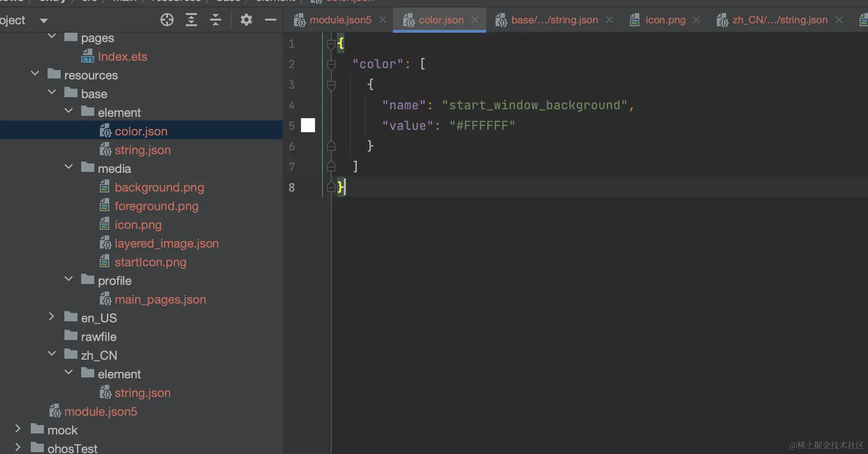Place cursor on the "color" key

pyautogui.click(x=378, y=64)
